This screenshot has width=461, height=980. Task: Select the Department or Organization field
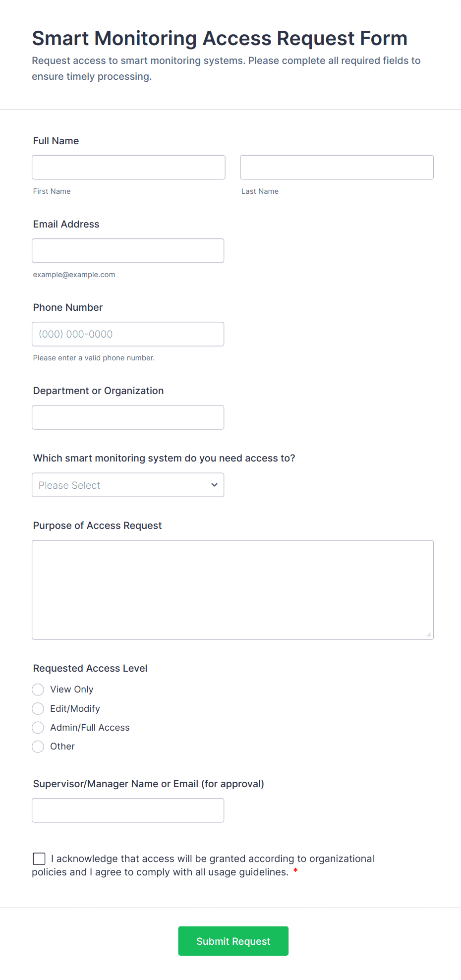pyautogui.click(x=128, y=417)
